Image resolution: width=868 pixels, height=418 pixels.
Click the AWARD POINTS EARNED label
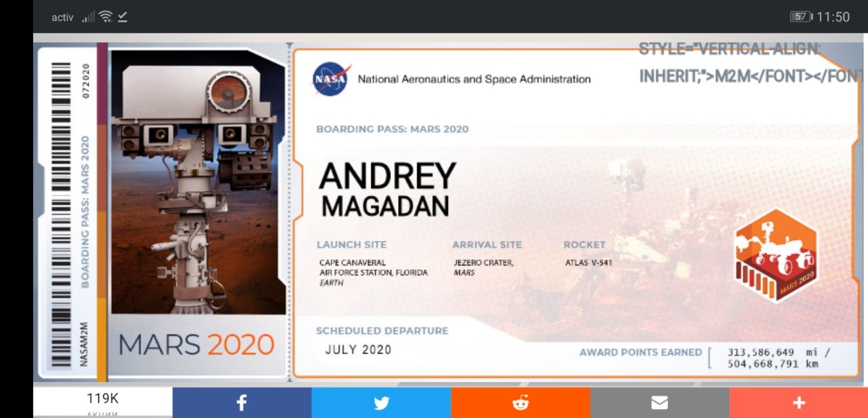(x=641, y=352)
